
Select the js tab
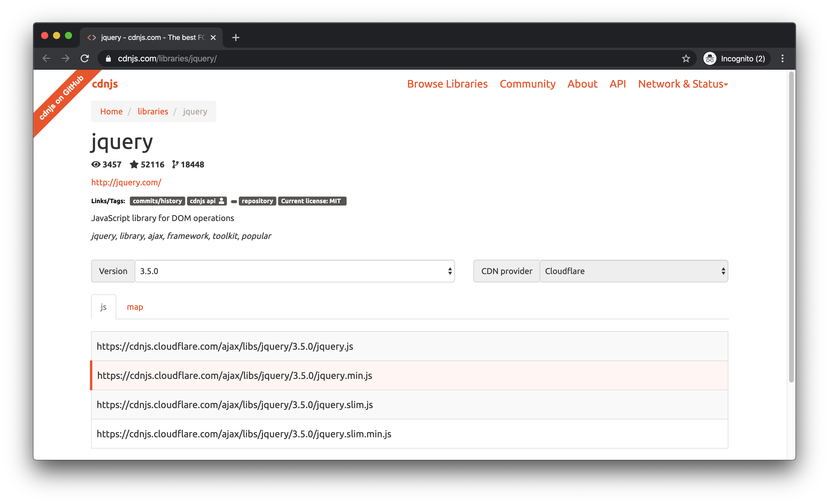click(x=103, y=307)
